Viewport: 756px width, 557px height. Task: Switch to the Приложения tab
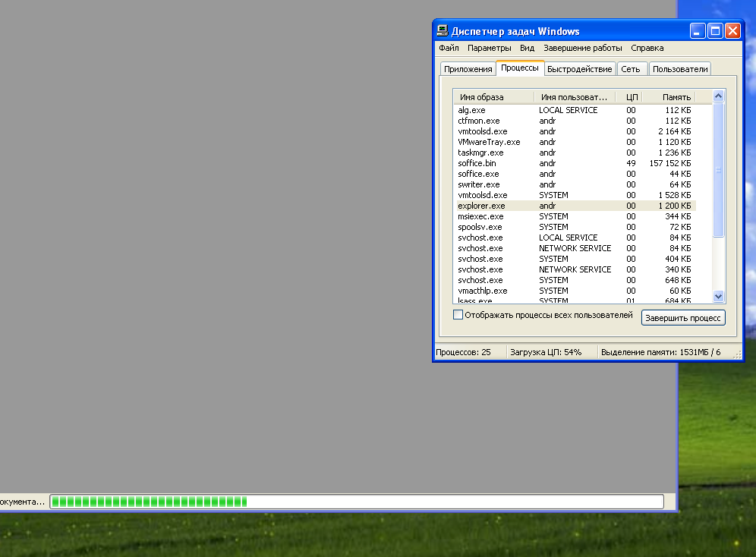click(x=468, y=69)
